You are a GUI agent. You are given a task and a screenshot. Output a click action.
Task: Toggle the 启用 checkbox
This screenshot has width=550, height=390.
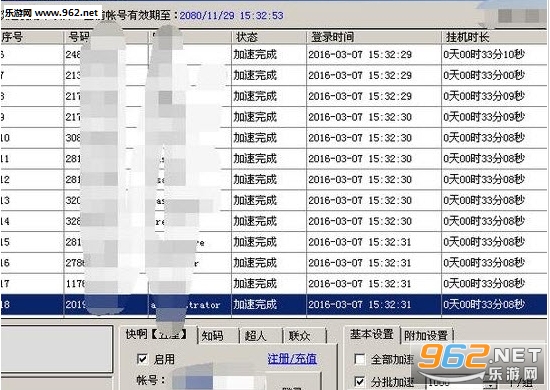(142, 359)
